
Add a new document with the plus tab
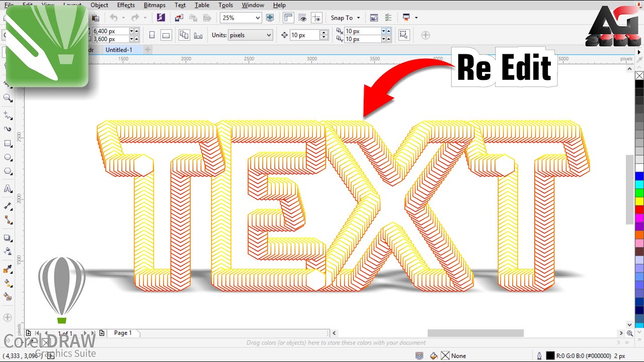[x=147, y=50]
